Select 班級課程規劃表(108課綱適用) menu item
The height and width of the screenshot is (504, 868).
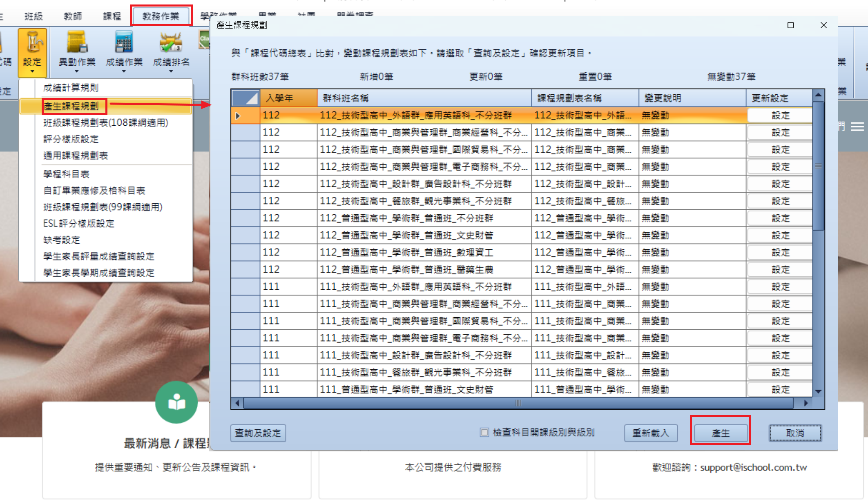[105, 123]
